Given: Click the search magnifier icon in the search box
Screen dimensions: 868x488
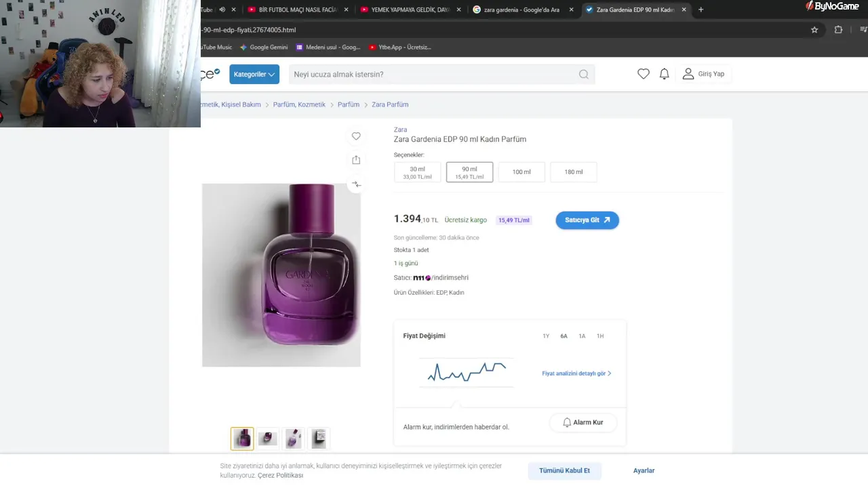Looking at the screenshot, I should [x=584, y=75].
